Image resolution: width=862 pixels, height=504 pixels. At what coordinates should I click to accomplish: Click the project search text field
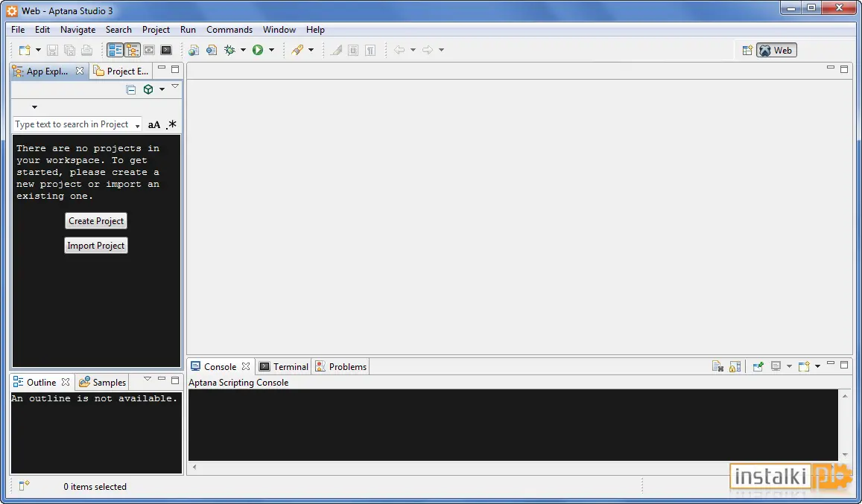click(73, 125)
